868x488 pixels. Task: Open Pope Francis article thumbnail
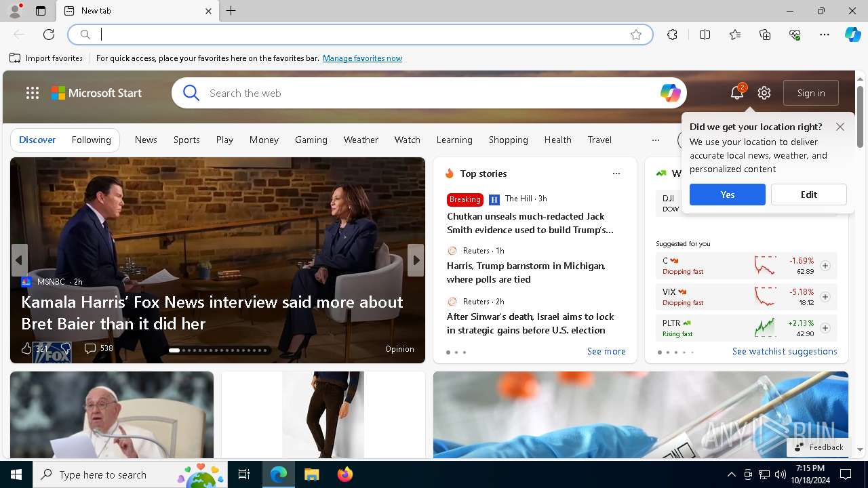[x=112, y=415]
